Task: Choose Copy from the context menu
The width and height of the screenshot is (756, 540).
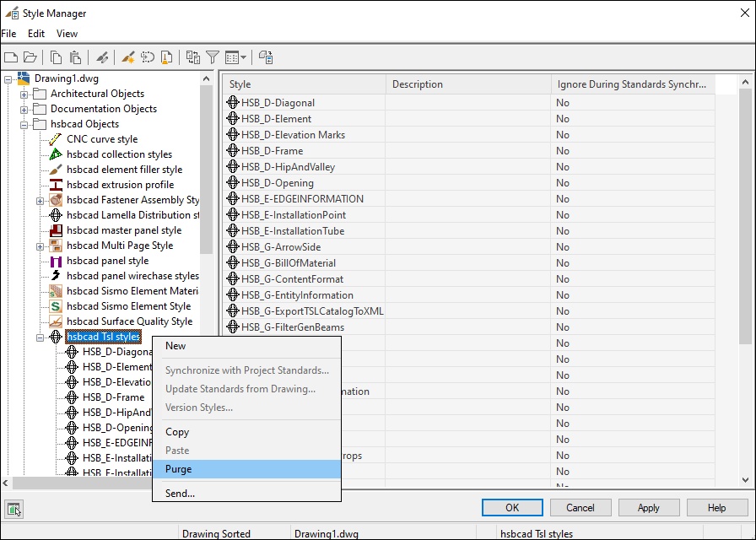Action: [247, 432]
